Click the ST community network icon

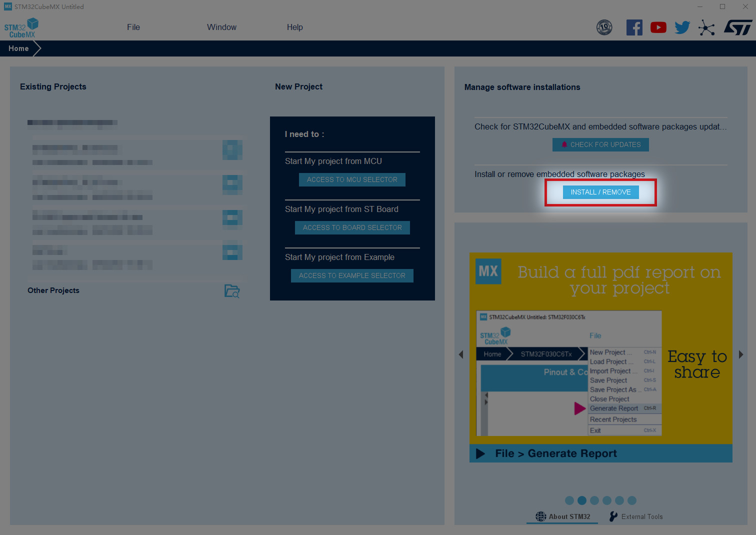click(x=706, y=27)
